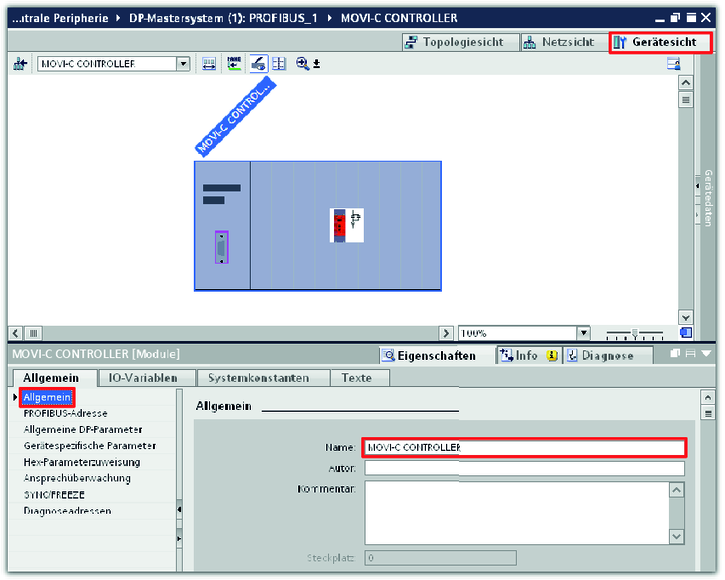
Task: Open the MOVI-C CONTROLLER device dropdown
Action: coord(182,63)
